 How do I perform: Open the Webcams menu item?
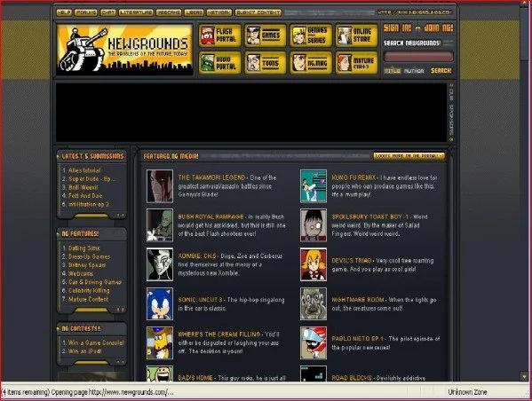(169, 12)
